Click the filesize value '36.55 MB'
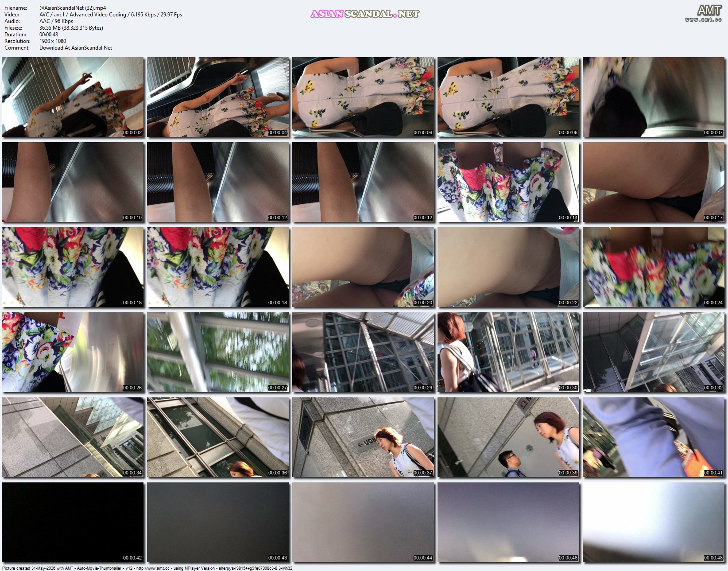 50,28
